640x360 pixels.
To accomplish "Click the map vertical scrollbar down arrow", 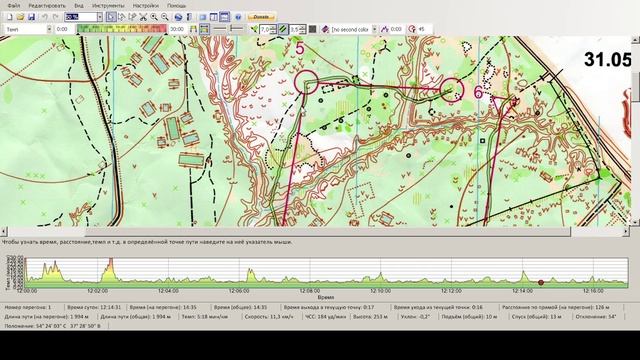I will coord(635,222).
